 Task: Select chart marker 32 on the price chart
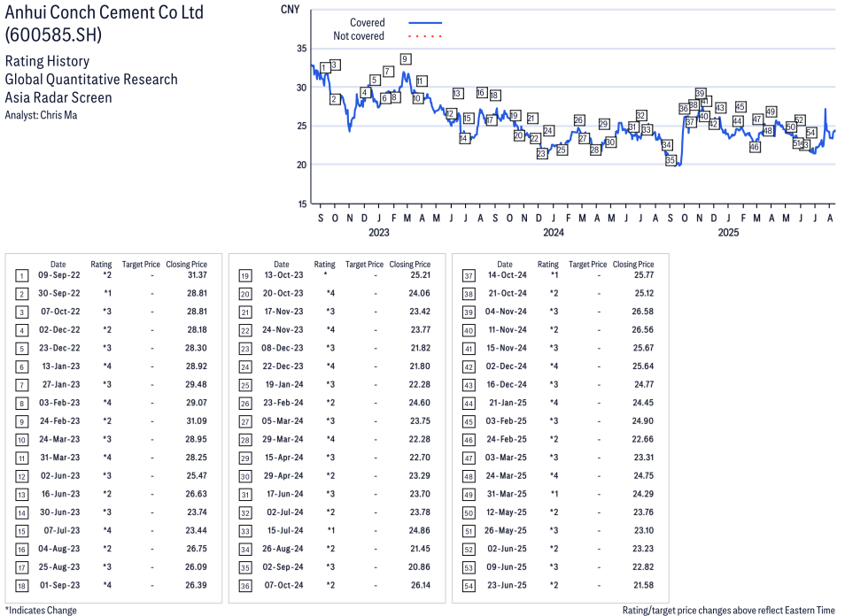pos(640,116)
